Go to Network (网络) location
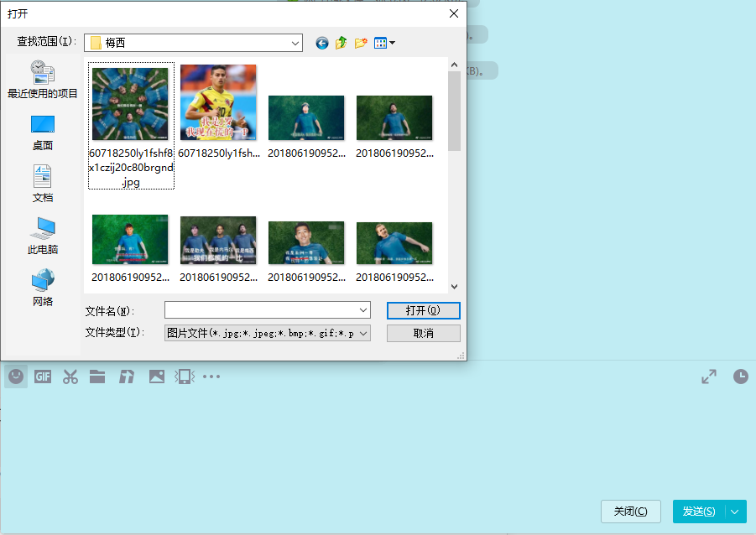 coord(43,288)
